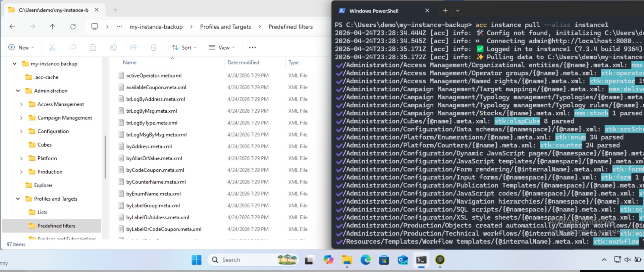Sort files by Name column header
Viewport: 644px width, 272px height.
129,62
